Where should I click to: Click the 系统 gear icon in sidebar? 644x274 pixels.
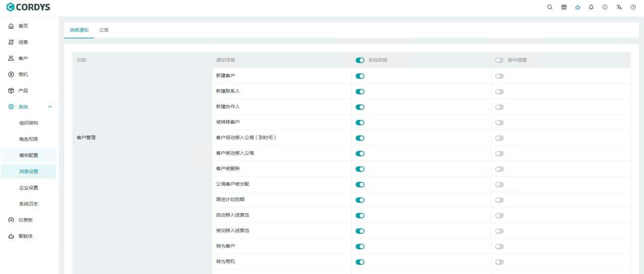pyautogui.click(x=11, y=107)
